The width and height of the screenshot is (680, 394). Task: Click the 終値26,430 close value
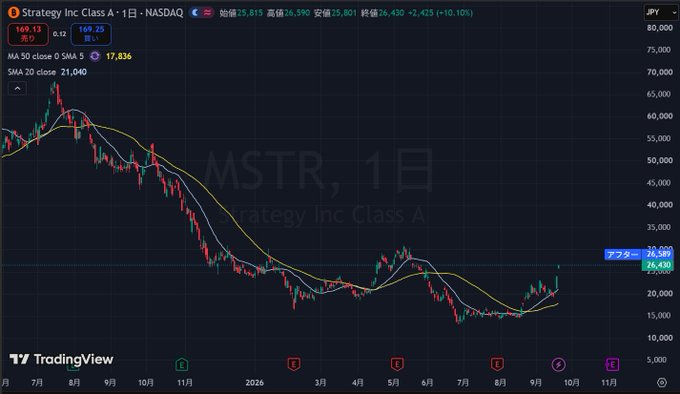pyautogui.click(x=382, y=13)
